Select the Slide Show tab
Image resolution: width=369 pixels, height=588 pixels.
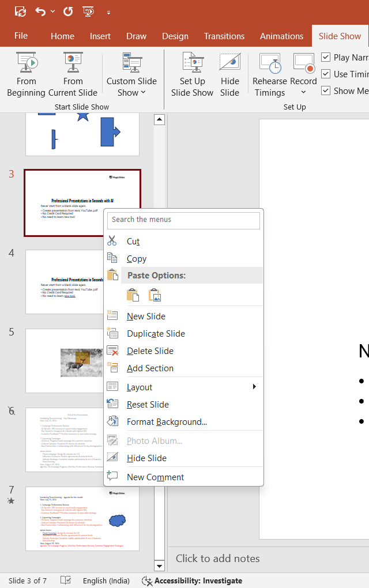(x=340, y=36)
